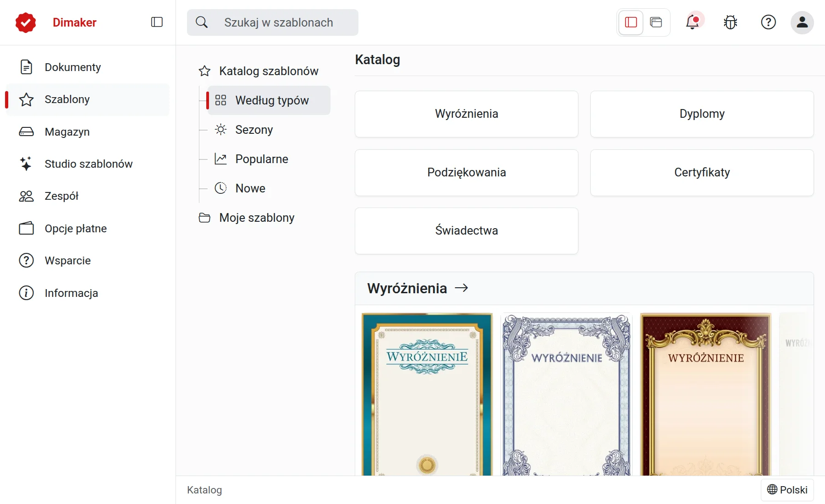Open Informacja in the sidebar
825x504 pixels.
(87, 293)
